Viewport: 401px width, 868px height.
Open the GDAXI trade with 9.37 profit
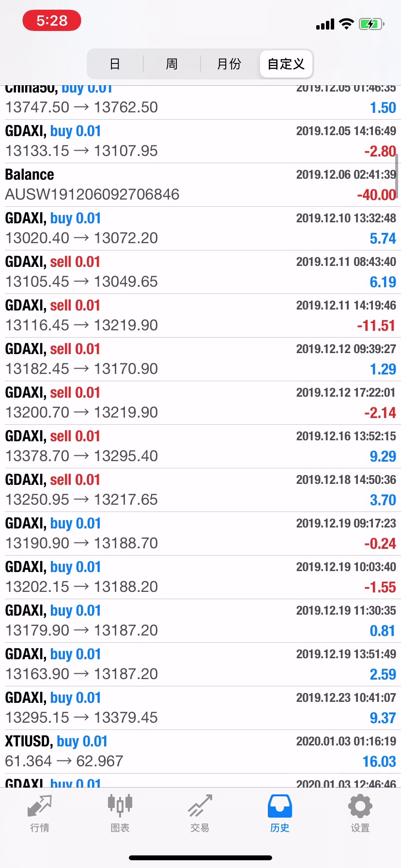click(x=200, y=708)
